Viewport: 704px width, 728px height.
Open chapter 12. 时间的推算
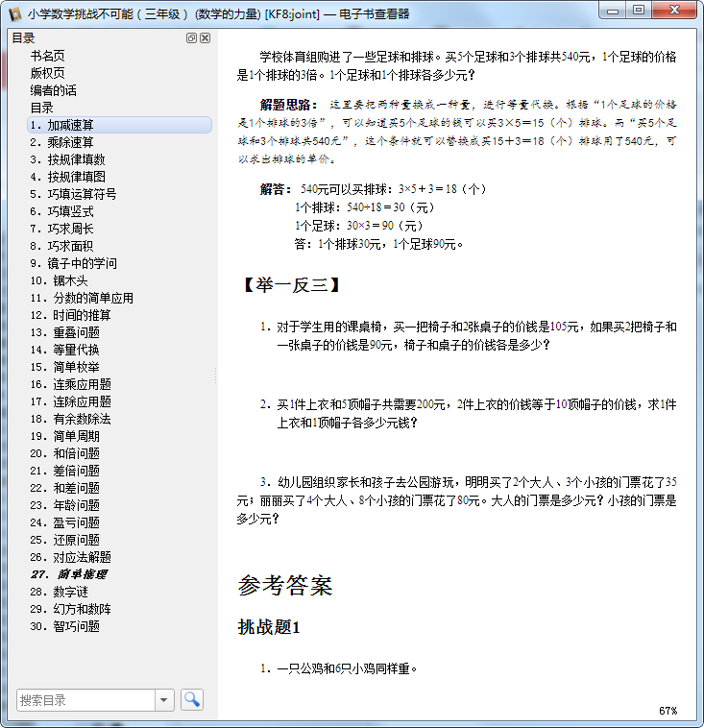[x=70, y=315]
